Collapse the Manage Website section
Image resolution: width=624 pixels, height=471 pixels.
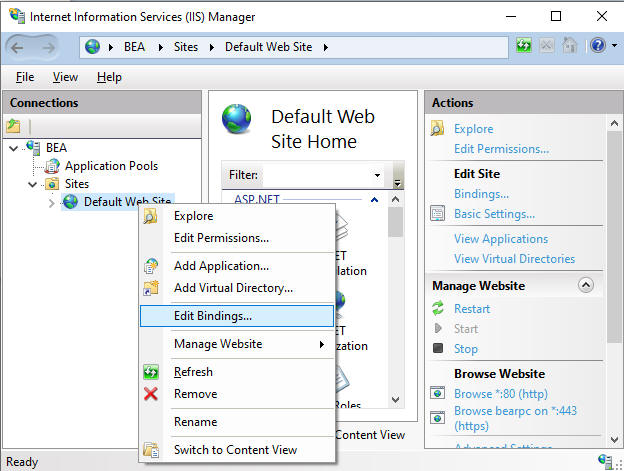586,285
